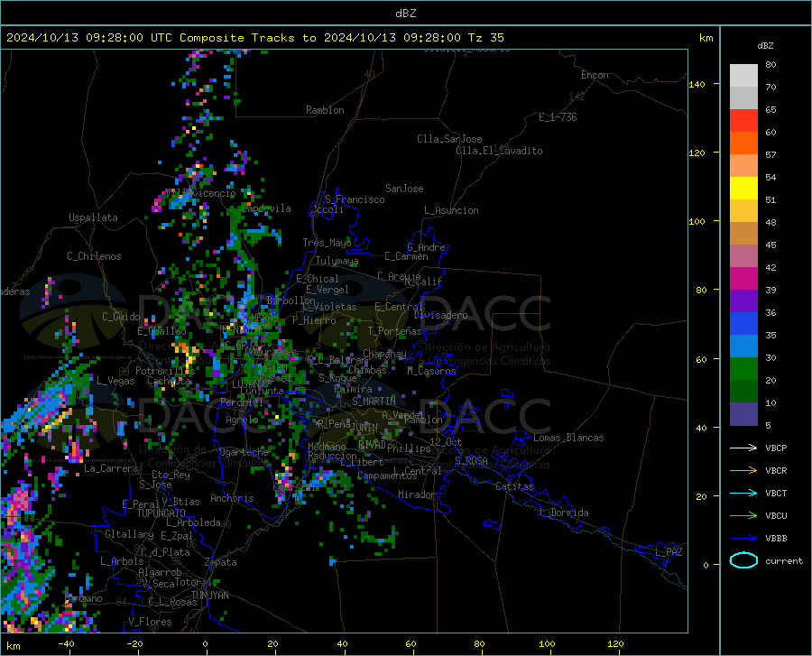Click the VBCT legend label
812x656 pixels.
(776, 493)
